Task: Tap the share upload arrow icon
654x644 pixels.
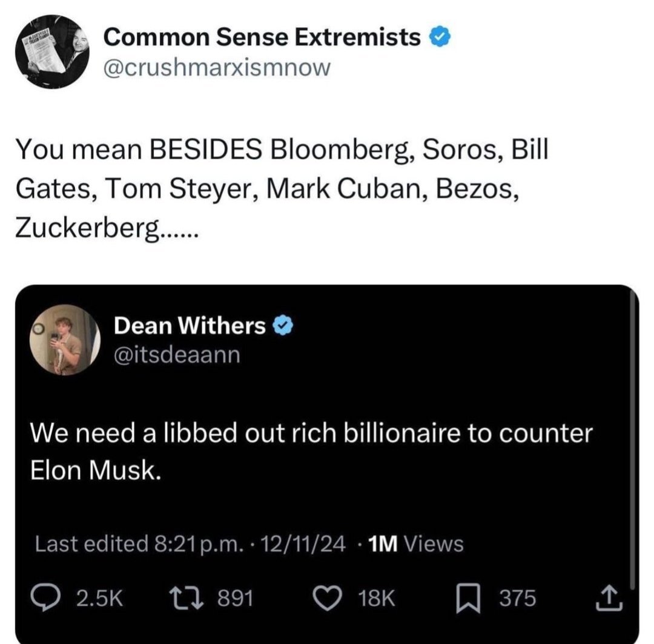Action: pyautogui.click(x=608, y=599)
